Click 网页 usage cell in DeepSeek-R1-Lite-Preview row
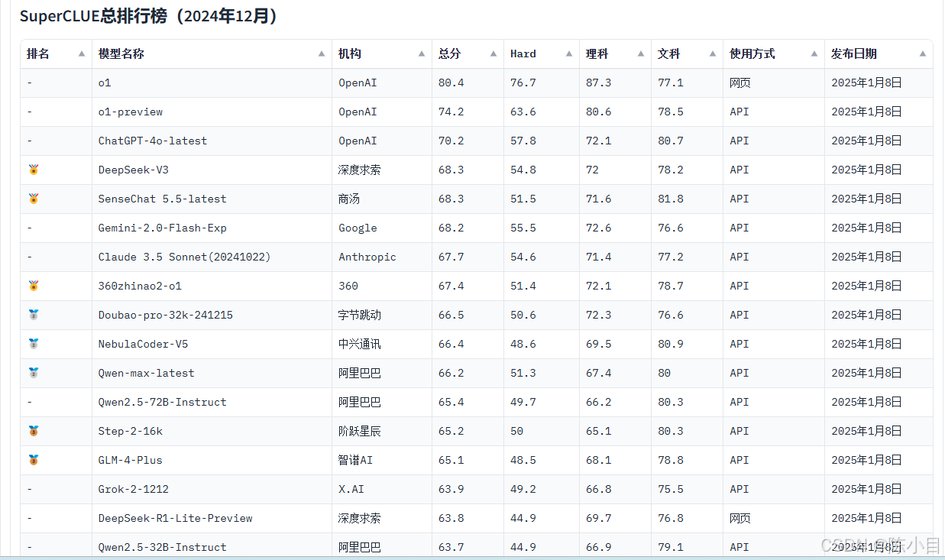The image size is (945, 560). pyautogui.click(x=740, y=518)
